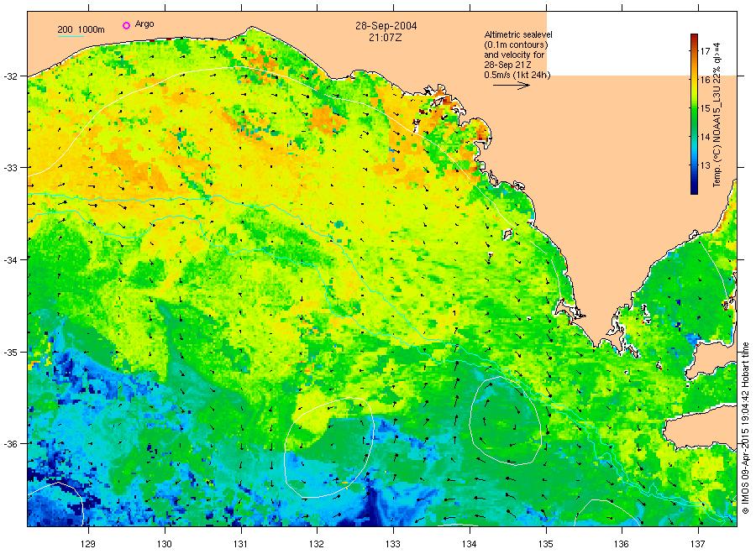Click the '15' label on the color bar
The image size is (756, 554).
(705, 108)
